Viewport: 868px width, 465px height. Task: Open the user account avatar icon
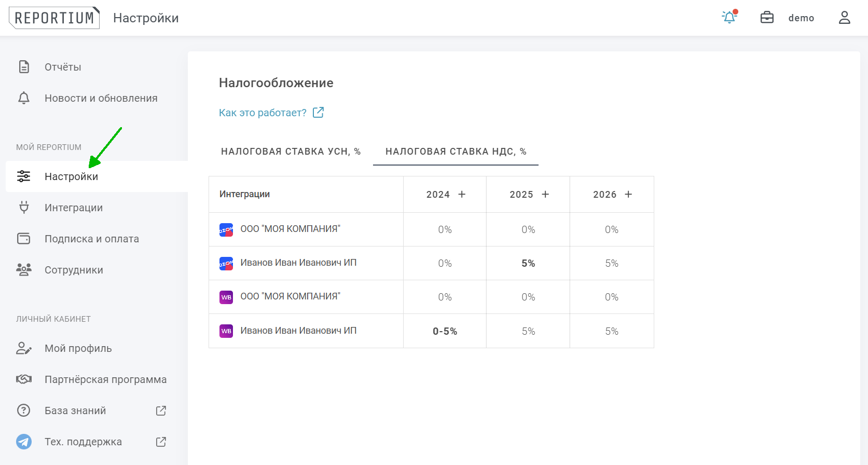pyautogui.click(x=844, y=18)
